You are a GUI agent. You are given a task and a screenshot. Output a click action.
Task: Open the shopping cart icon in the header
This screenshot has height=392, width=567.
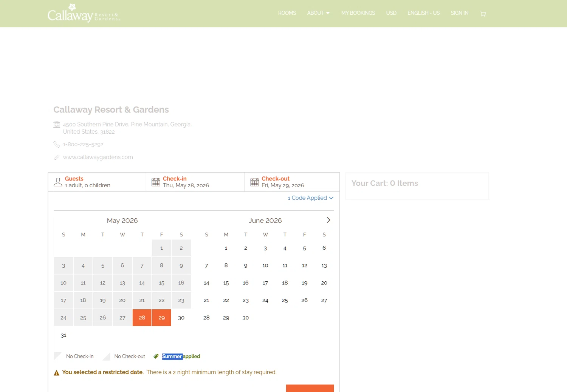pyautogui.click(x=483, y=14)
